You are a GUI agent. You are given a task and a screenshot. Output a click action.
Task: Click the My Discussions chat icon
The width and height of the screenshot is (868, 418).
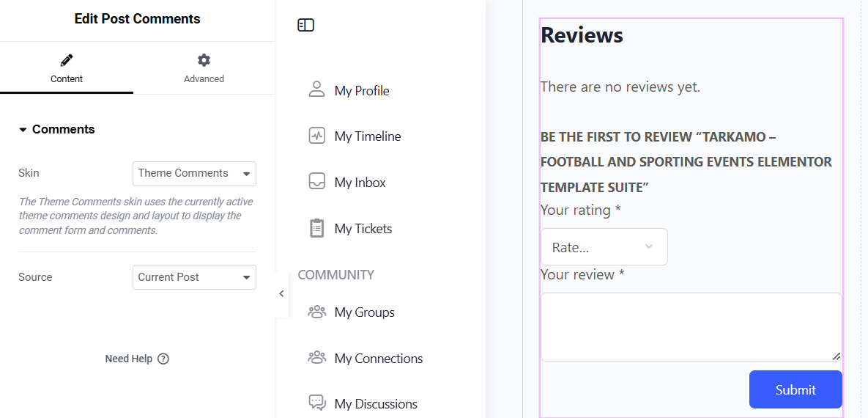pyautogui.click(x=316, y=403)
